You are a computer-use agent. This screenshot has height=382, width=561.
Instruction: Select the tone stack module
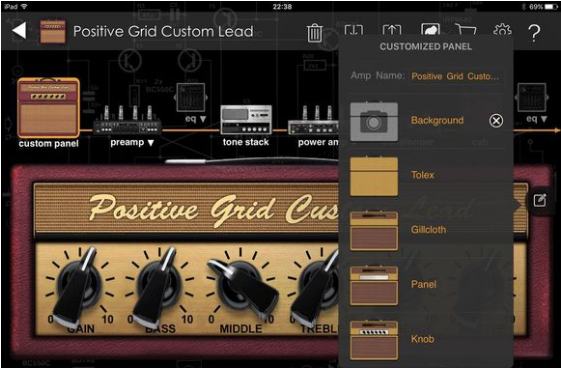tap(246, 126)
